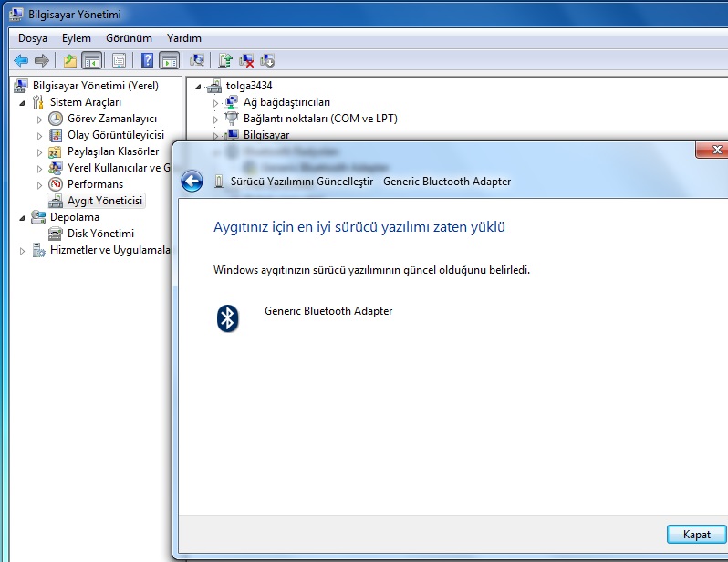This screenshot has width=728, height=562.
Task: Open the Dosya menu
Action: [x=33, y=38]
